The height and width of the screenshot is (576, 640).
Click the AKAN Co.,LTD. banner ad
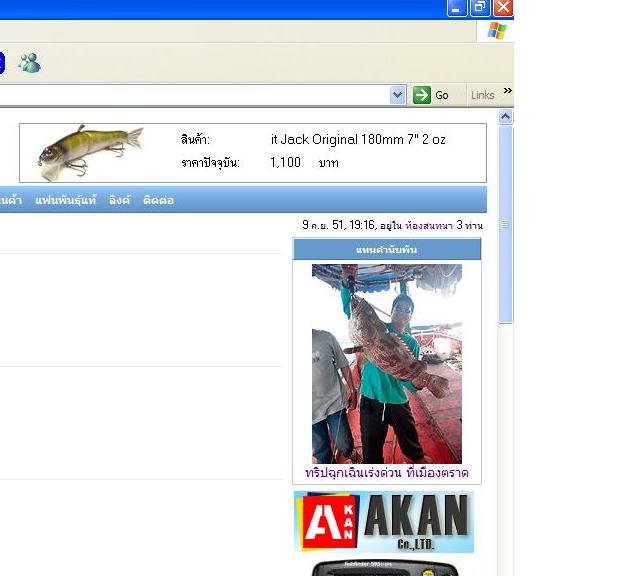(x=384, y=522)
